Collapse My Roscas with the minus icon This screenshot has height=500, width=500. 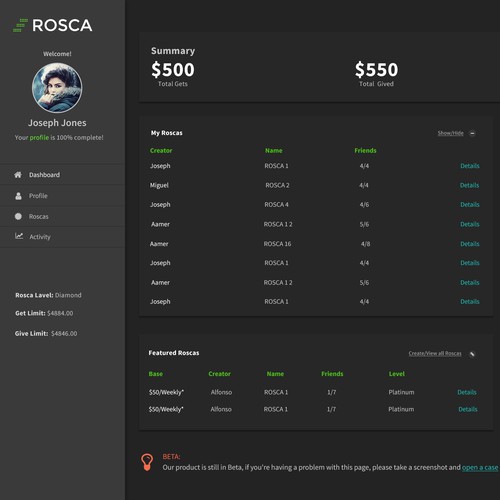click(x=472, y=133)
